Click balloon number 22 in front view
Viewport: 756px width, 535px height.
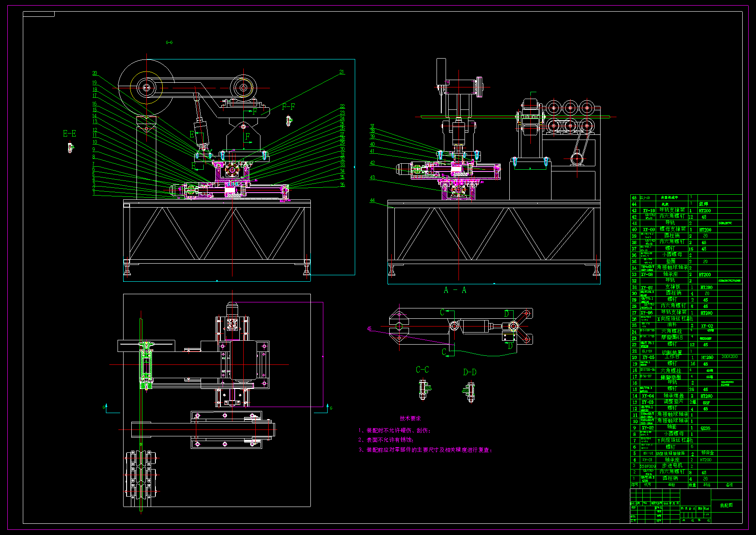coord(342,106)
